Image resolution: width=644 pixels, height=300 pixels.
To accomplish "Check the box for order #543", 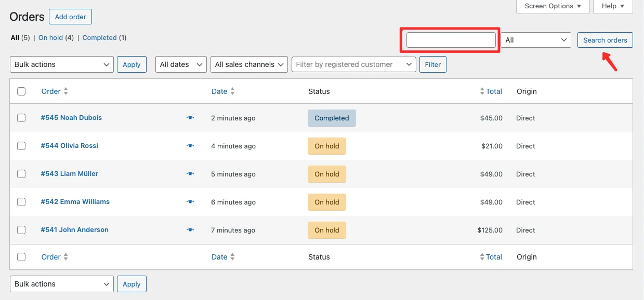I will [x=21, y=174].
